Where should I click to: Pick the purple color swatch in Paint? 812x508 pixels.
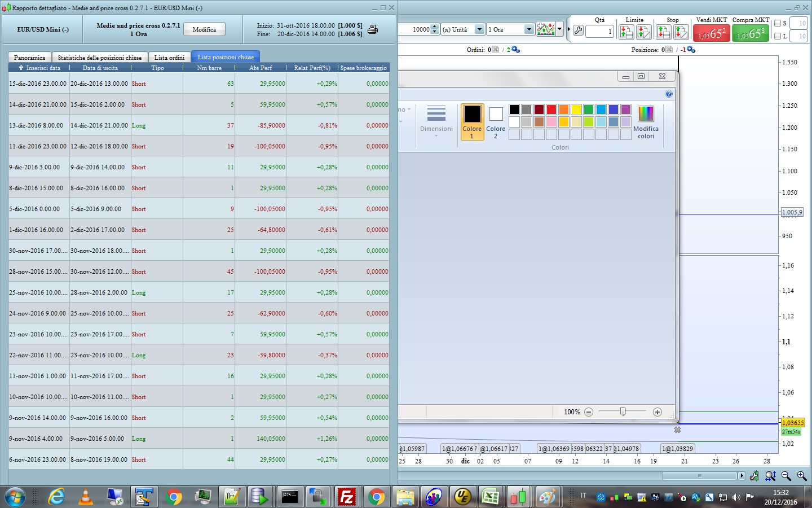[x=626, y=110]
